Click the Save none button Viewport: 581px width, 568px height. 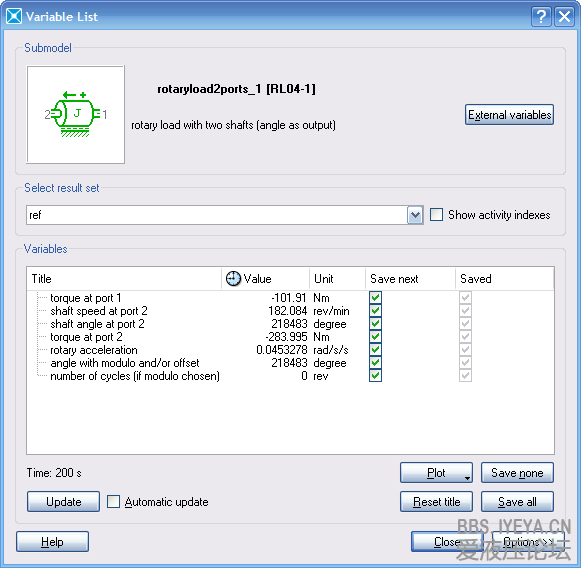point(517,473)
